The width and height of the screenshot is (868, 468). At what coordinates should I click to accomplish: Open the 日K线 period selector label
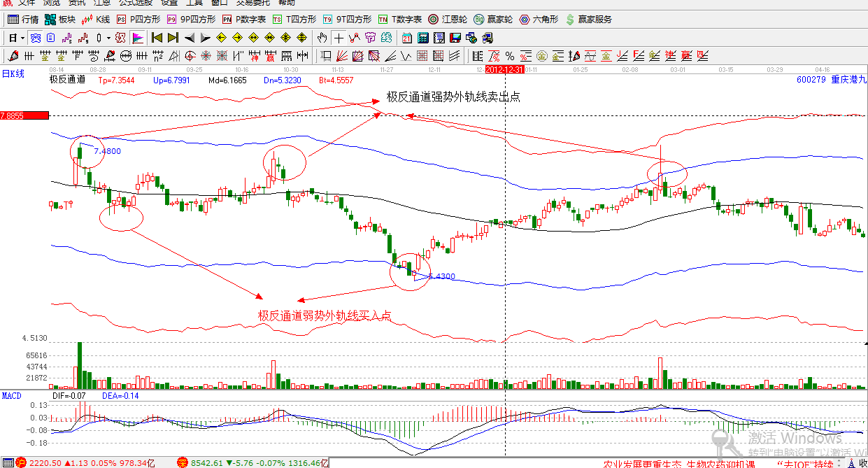pos(13,73)
